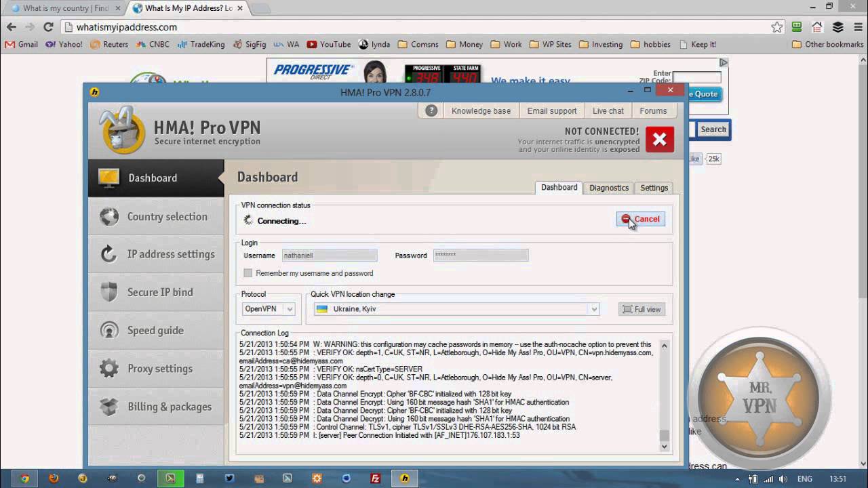The height and width of the screenshot is (488, 868).
Task: Open the lynda bookmark
Action: click(374, 44)
